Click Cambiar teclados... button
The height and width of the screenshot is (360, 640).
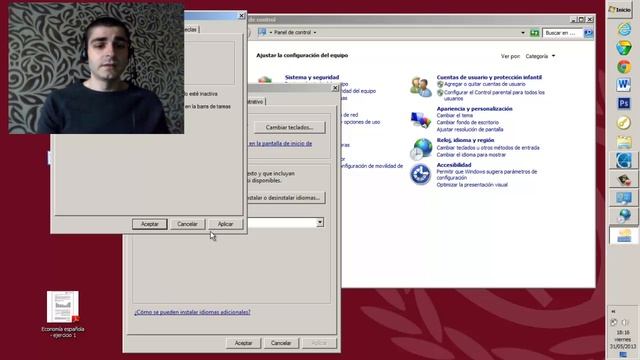click(x=289, y=127)
